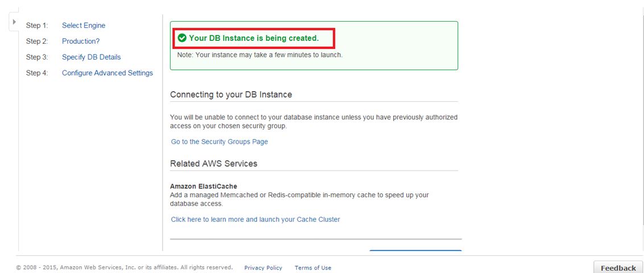Go to Select Engine step
This screenshot has height=273, width=644.
(x=84, y=26)
